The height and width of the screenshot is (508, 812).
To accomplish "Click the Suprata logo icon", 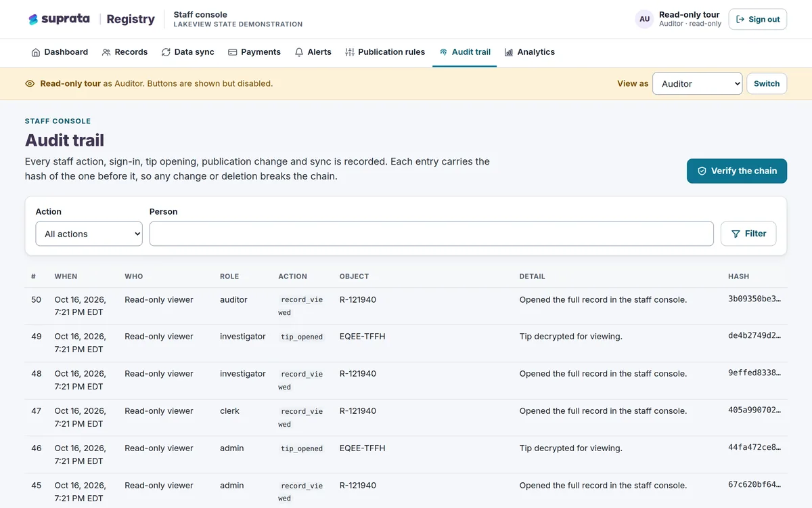I will tap(33, 19).
